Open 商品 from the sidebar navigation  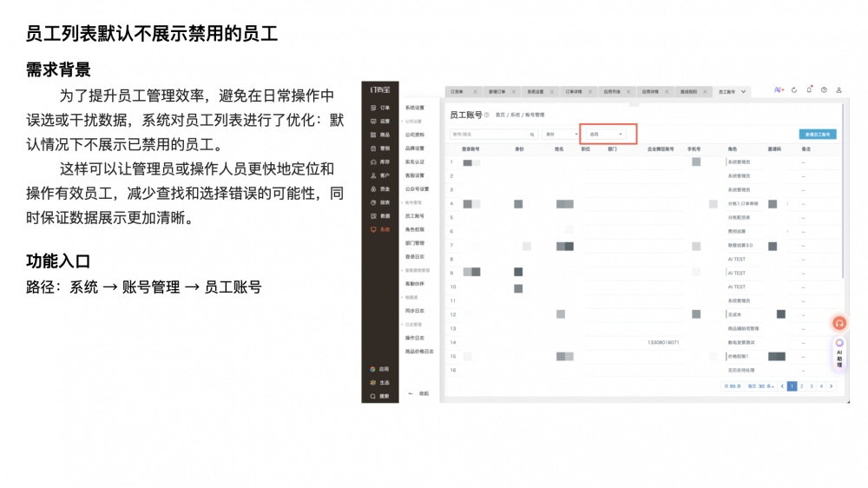tap(373, 135)
